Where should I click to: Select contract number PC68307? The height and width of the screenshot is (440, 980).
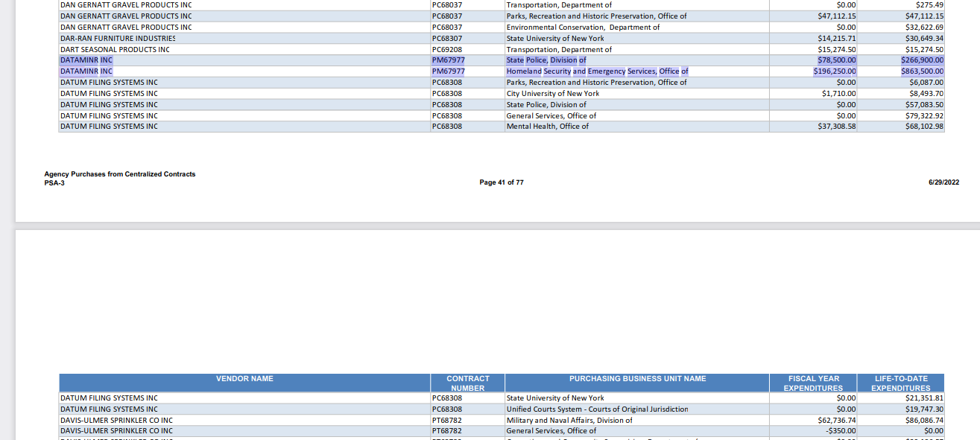[x=447, y=38]
